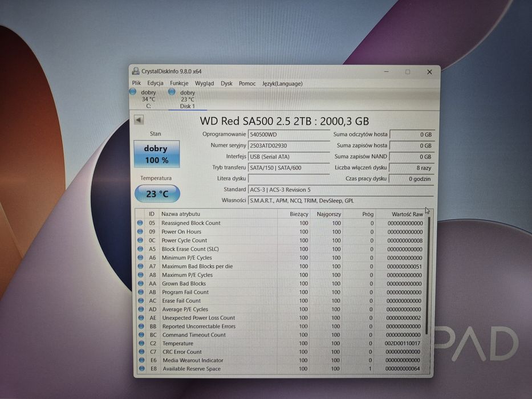Click the status dot for Average P/E Cycles

tap(141, 309)
